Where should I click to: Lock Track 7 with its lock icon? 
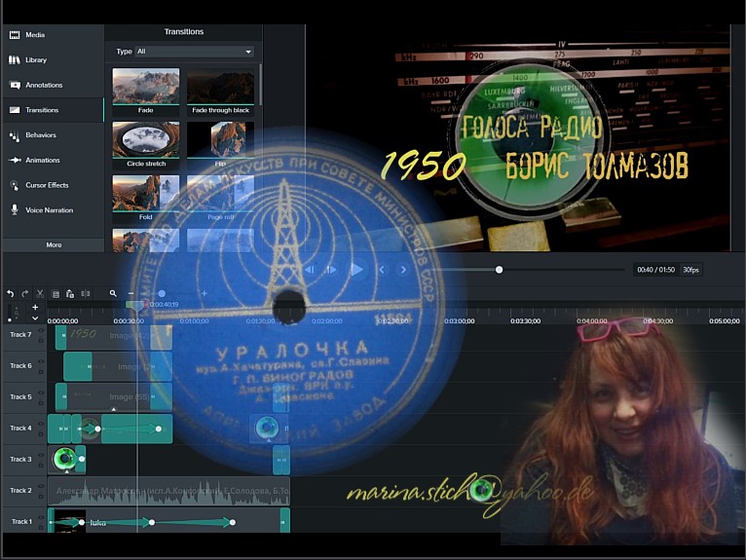(41, 341)
